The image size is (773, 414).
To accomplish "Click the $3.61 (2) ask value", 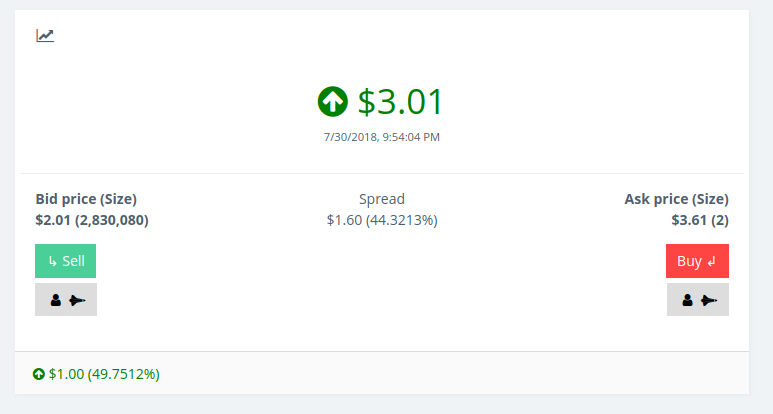I will pos(700,220).
